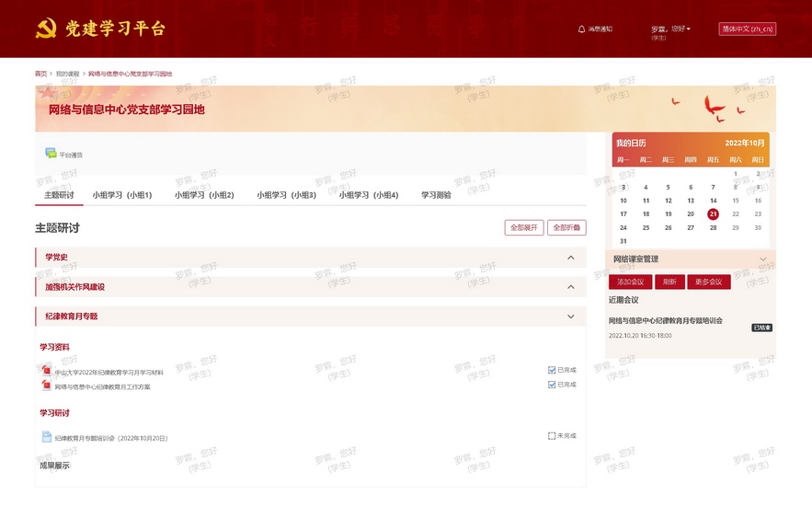Expand the 加强机关作风建设 section chevron

571,287
